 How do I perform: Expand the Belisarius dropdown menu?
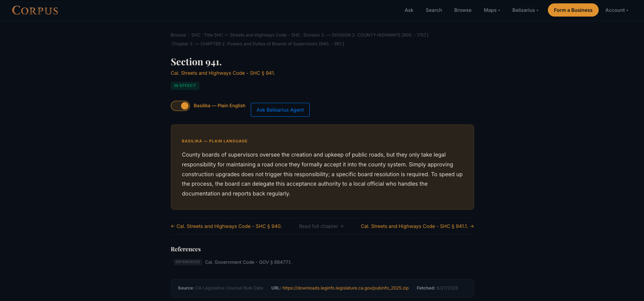(x=525, y=10)
